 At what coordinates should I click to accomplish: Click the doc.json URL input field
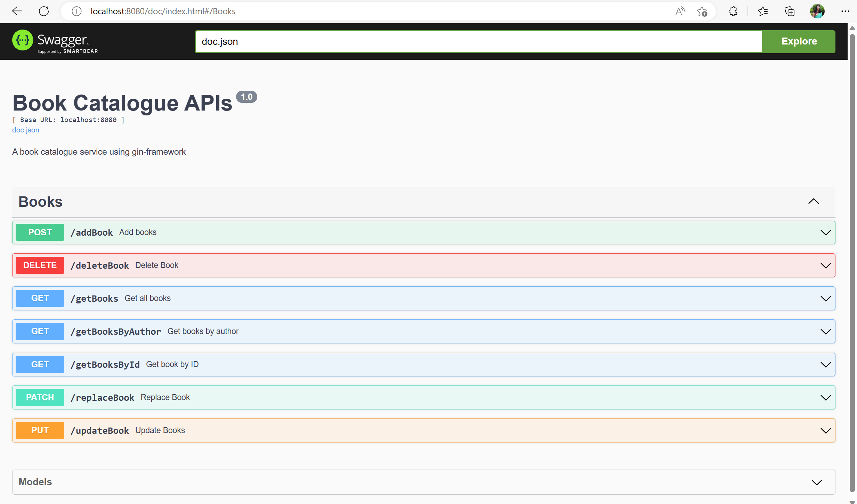click(x=478, y=42)
